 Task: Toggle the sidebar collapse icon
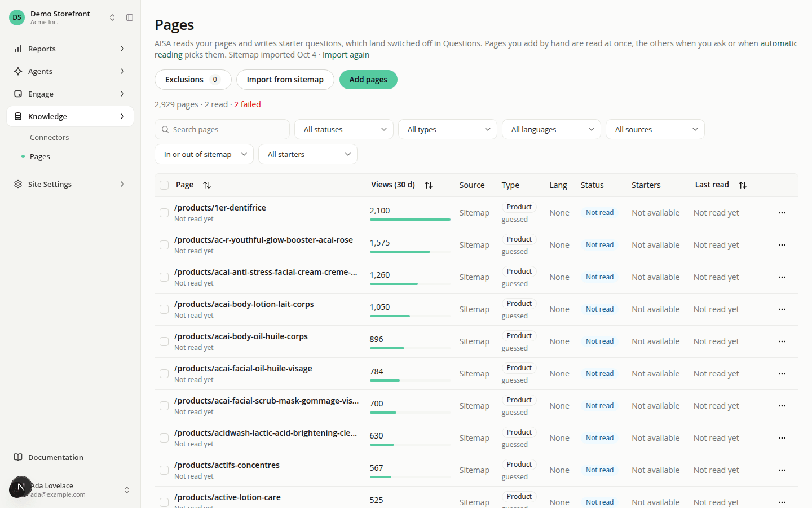point(130,17)
